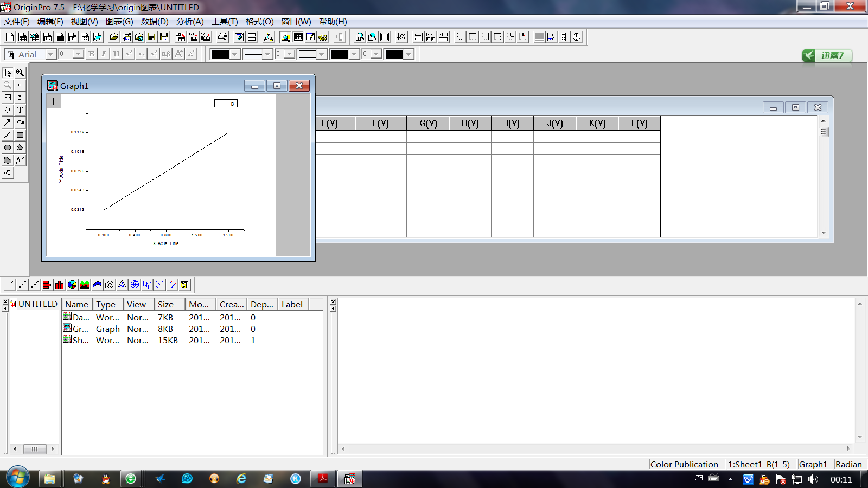Print using the printer toolbar icon
Screen dimensions: 868x488
[x=222, y=37]
